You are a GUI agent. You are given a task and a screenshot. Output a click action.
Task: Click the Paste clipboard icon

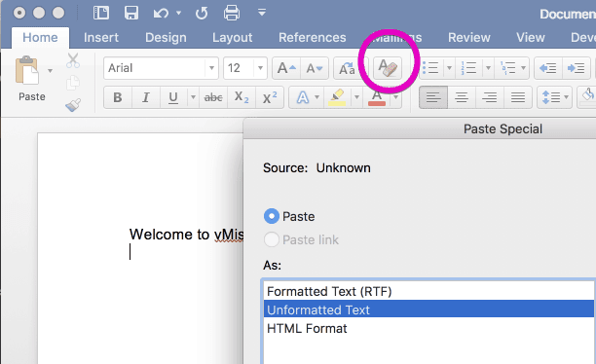(x=26, y=70)
